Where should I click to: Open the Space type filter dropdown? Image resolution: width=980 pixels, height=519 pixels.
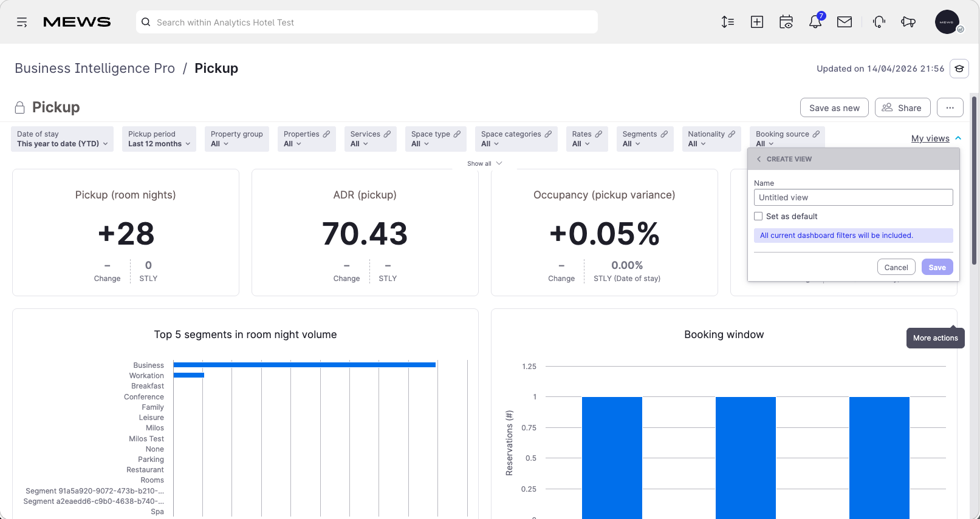[x=436, y=139]
